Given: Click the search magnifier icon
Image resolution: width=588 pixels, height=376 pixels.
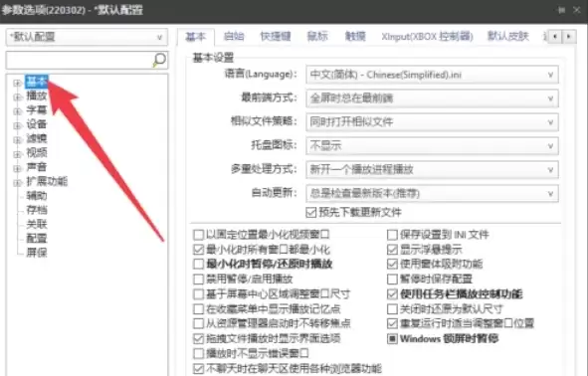Looking at the screenshot, I should [x=159, y=60].
